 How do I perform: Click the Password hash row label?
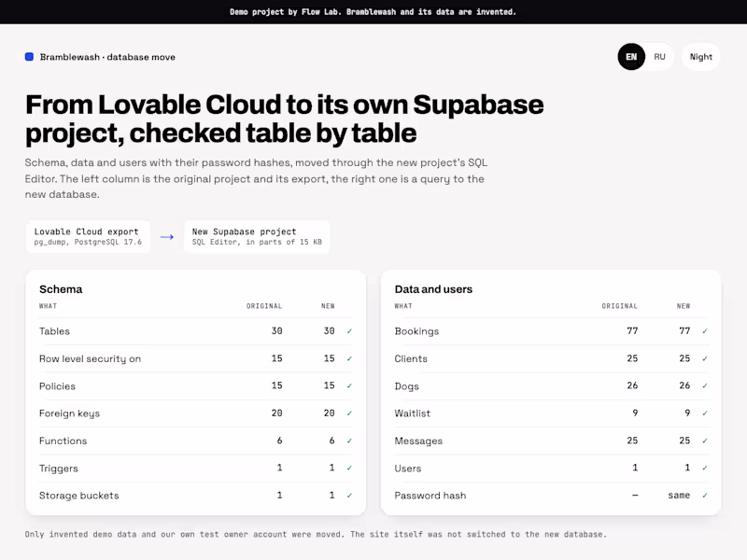[x=430, y=496]
